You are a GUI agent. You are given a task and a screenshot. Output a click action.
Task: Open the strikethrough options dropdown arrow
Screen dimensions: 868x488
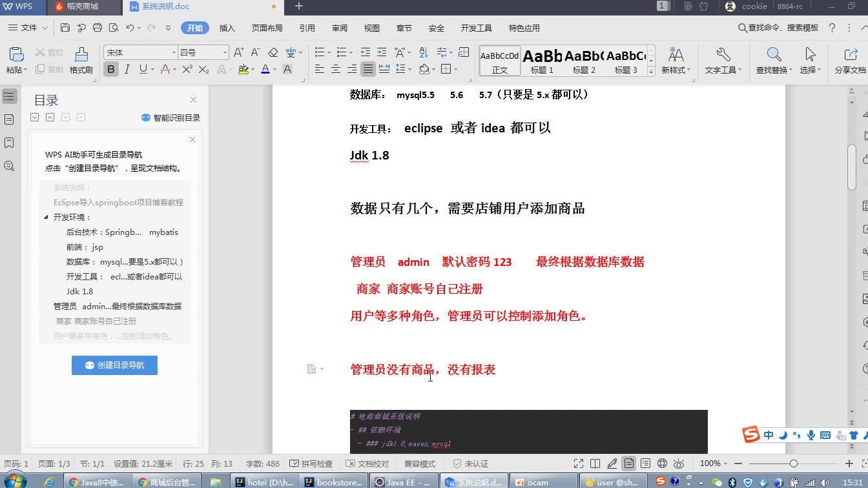pos(174,69)
